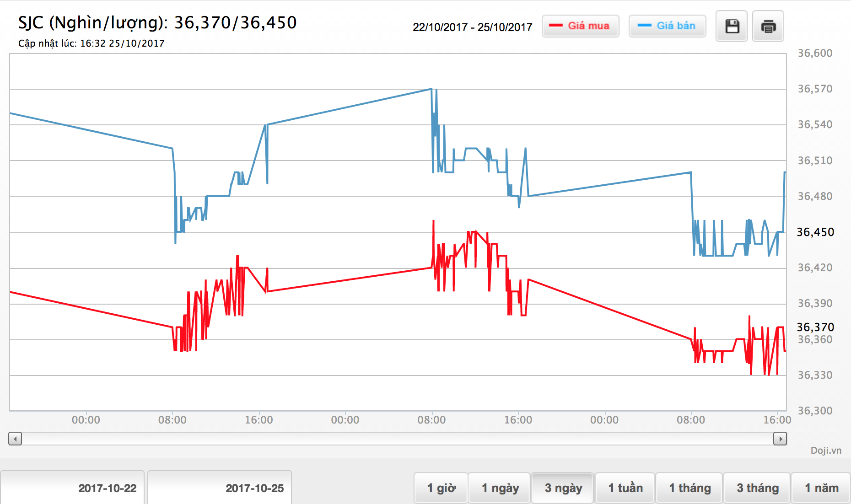
Task: Click the Doji.vn credit link
Action: click(x=826, y=450)
